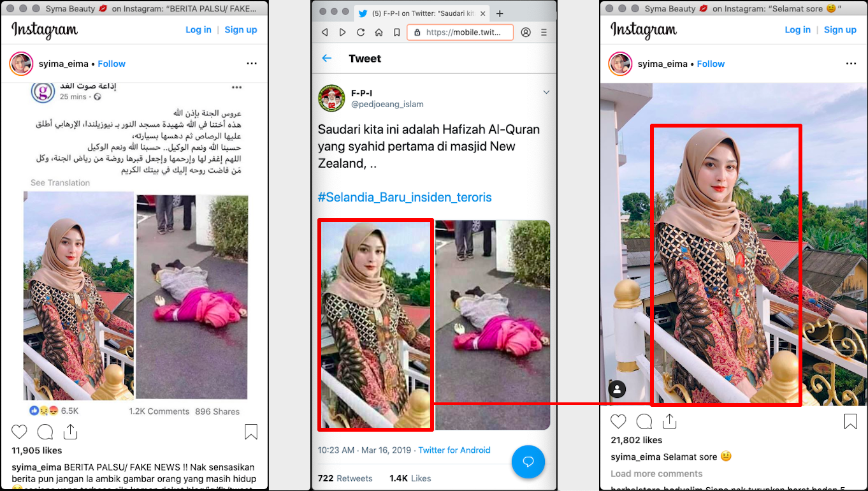Click the mobile.twitter address bar
The width and height of the screenshot is (868, 491).
coord(460,32)
